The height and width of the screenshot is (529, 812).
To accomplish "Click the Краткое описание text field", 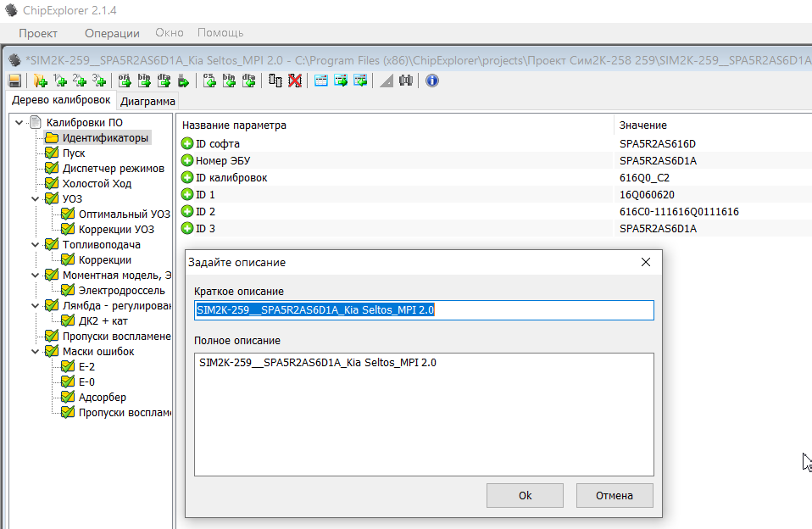I will click(424, 310).
